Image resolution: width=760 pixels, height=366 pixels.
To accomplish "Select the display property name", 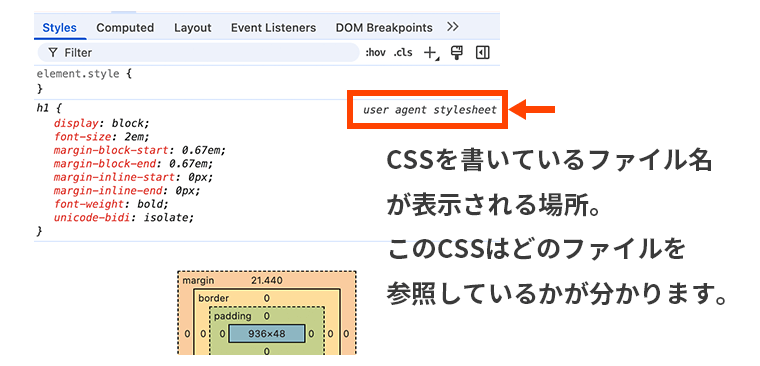I will (78, 123).
